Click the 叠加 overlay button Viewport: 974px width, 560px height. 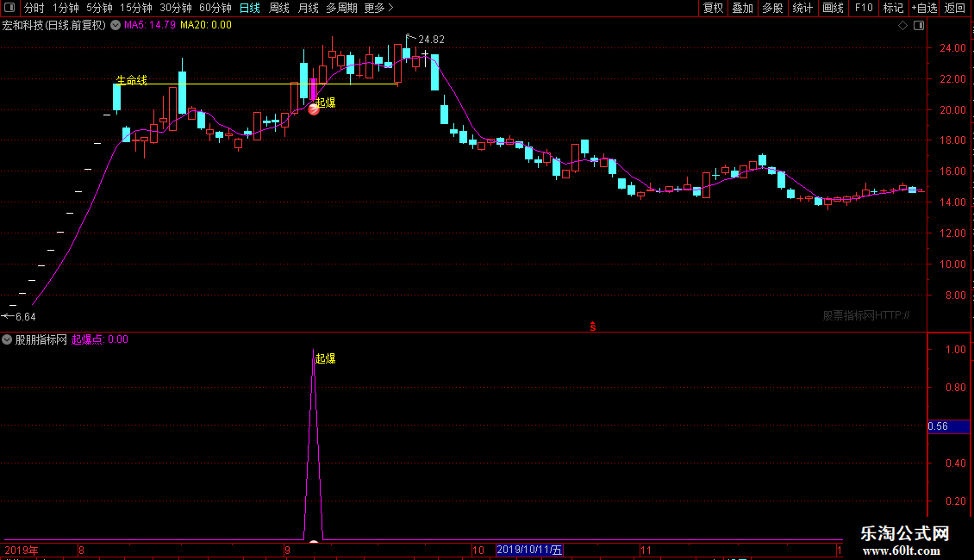pyautogui.click(x=743, y=8)
